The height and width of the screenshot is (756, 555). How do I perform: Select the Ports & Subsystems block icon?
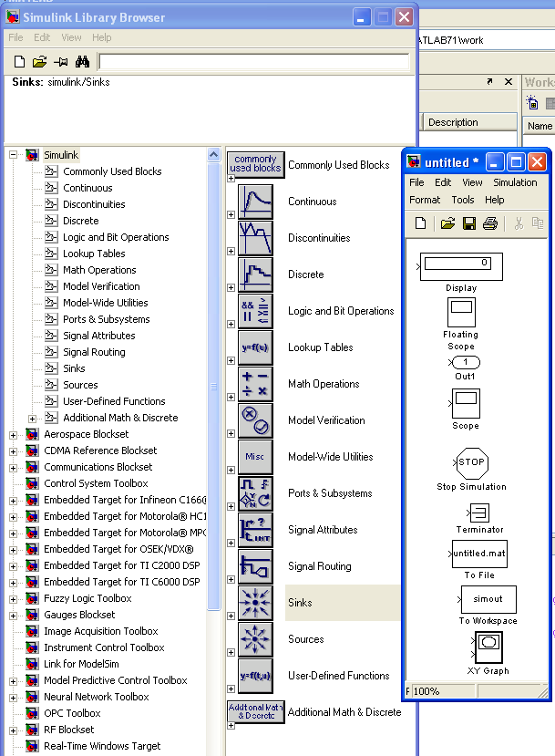coord(255,493)
